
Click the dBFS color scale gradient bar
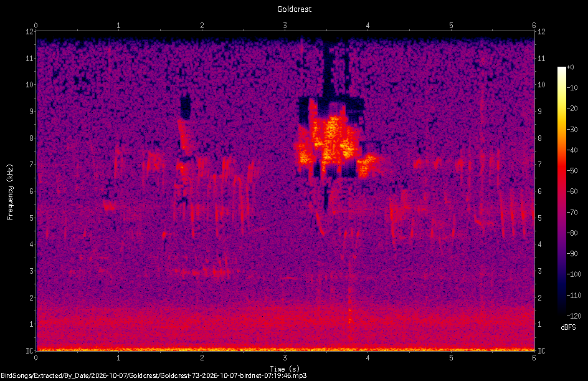[x=561, y=191]
